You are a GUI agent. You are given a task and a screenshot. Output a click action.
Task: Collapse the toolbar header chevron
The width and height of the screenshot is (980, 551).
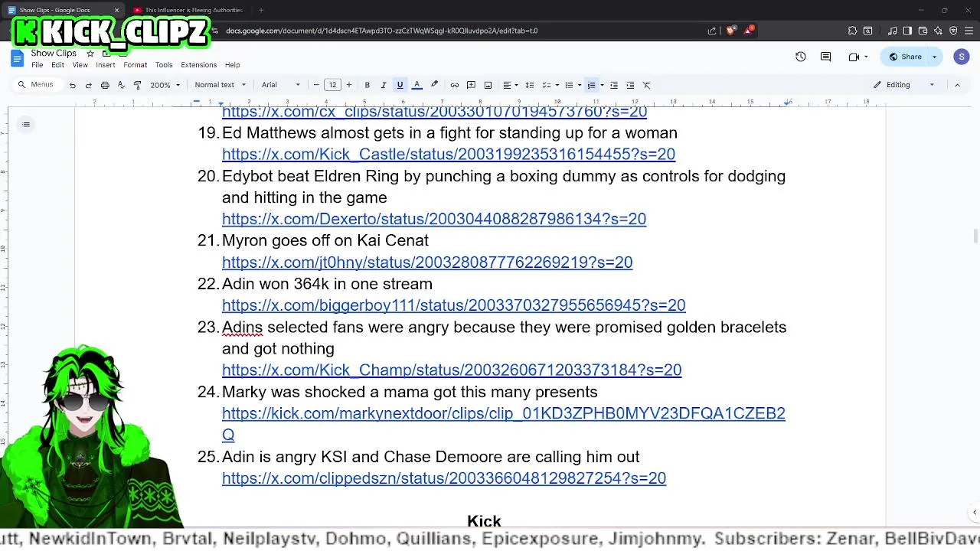(957, 85)
